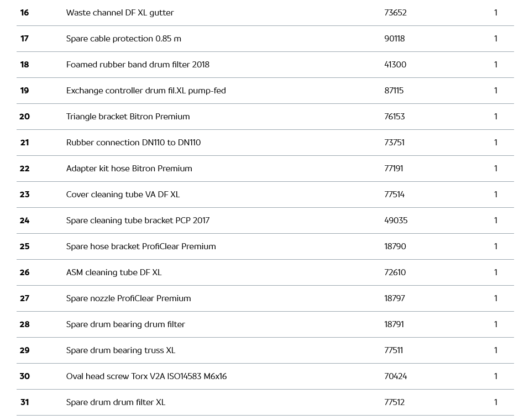Image resolution: width=524 pixels, height=420 pixels.
Task: Select Spare hose bracket ProfiClear Premium
Action: pos(141,246)
